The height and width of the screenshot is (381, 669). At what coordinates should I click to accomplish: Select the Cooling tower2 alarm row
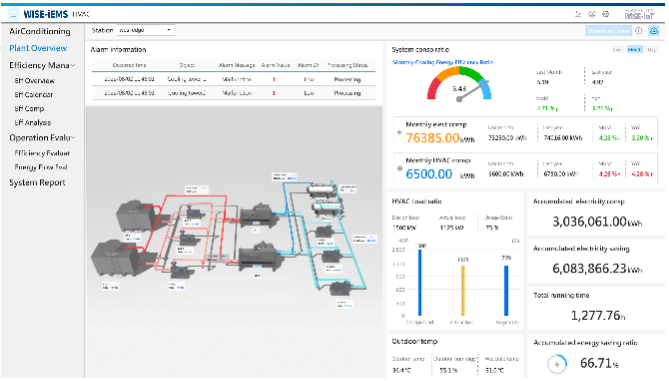[x=233, y=93]
